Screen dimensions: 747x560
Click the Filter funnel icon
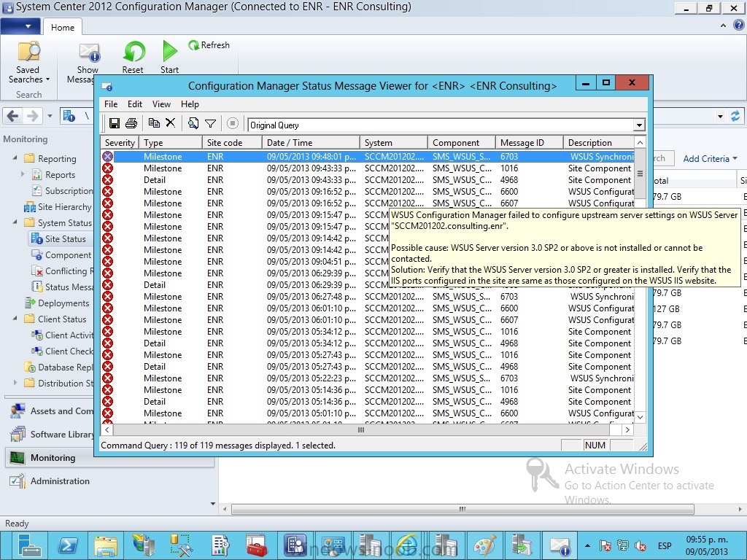210,124
